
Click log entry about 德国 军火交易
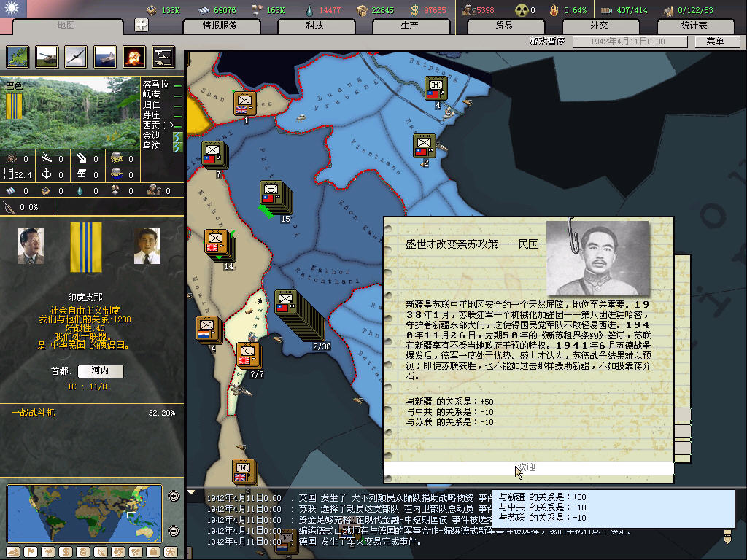pyautogui.click(x=314, y=542)
